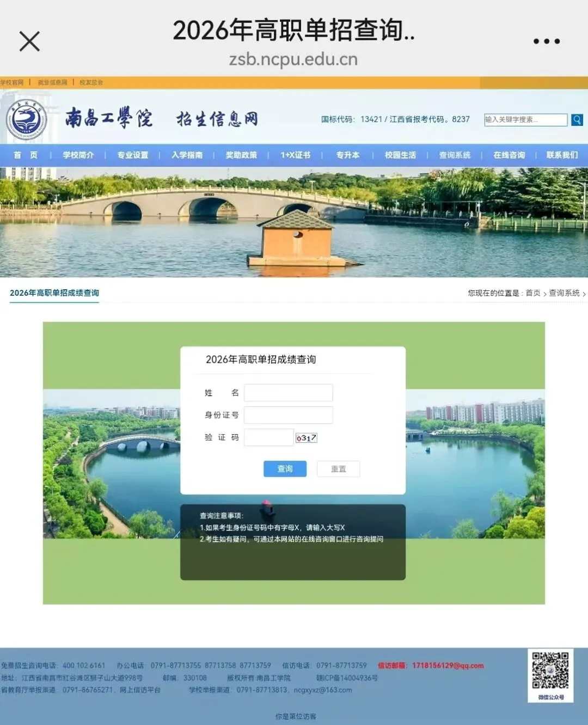Click the 信访邮箱 1718156129@qq.com address
This screenshot has width=588, height=725.
[x=431, y=666]
